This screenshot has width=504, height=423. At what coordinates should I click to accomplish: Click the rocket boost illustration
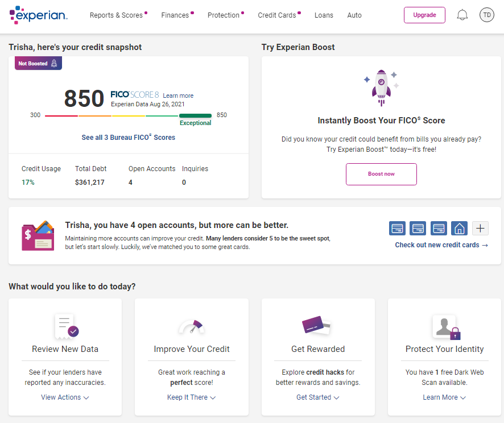tap(381, 88)
